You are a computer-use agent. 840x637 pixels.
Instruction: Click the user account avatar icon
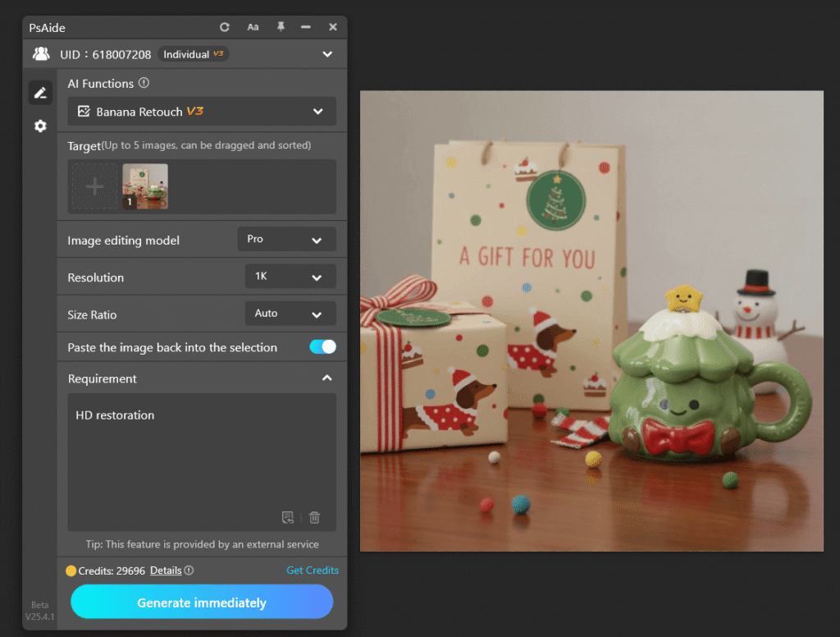point(41,53)
